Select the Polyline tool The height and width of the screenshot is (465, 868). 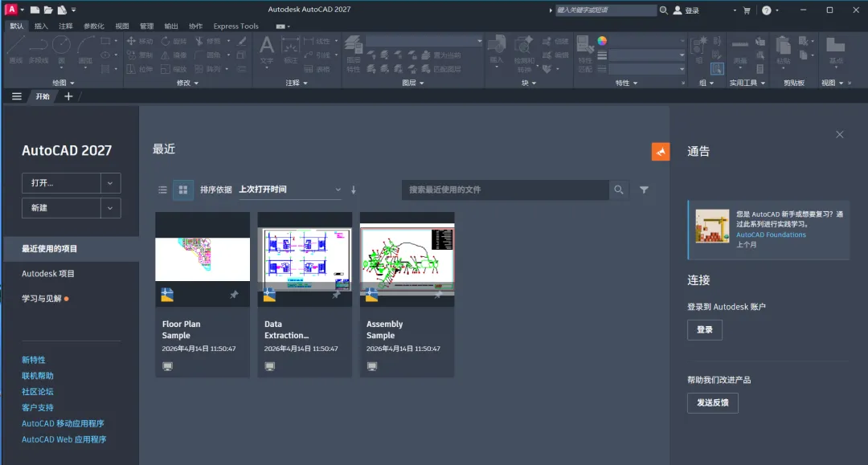(x=39, y=50)
